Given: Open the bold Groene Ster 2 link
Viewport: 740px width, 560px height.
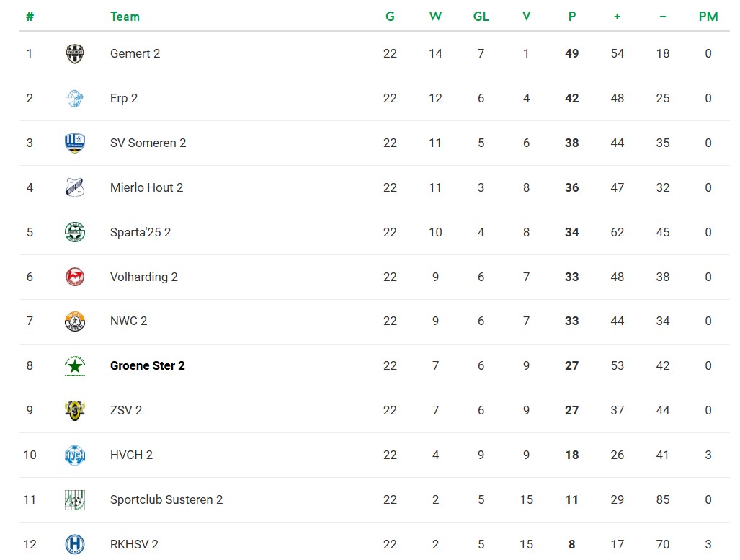Looking at the screenshot, I should click(x=147, y=366).
